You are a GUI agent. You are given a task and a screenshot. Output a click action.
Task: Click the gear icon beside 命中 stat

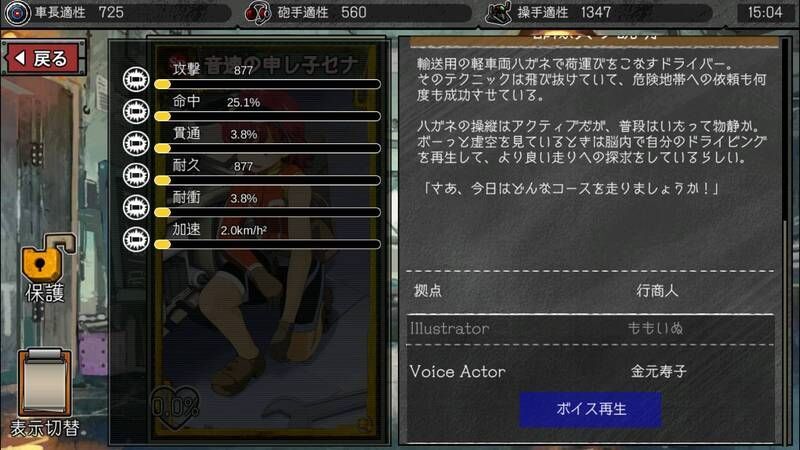[x=136, y=111]
